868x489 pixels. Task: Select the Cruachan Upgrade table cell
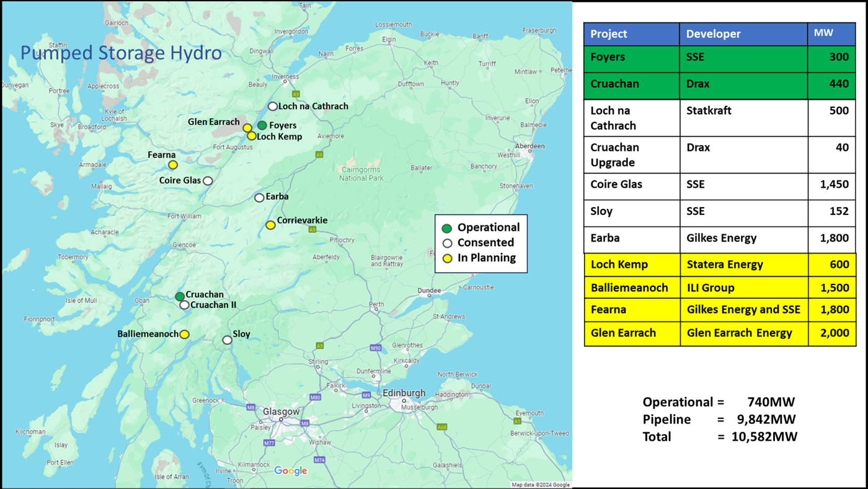[x=632, y=155]
